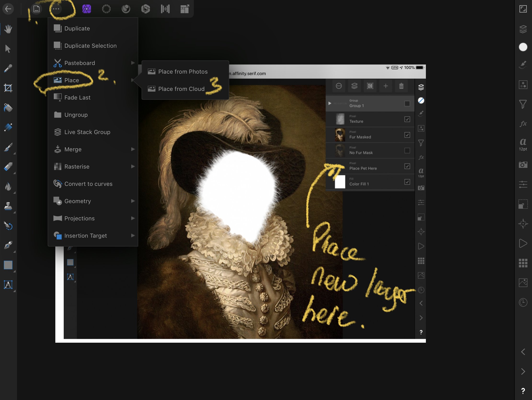Screen dimensions: 532x400
Task: Switch to the Export persona
Action: (185, 9)
